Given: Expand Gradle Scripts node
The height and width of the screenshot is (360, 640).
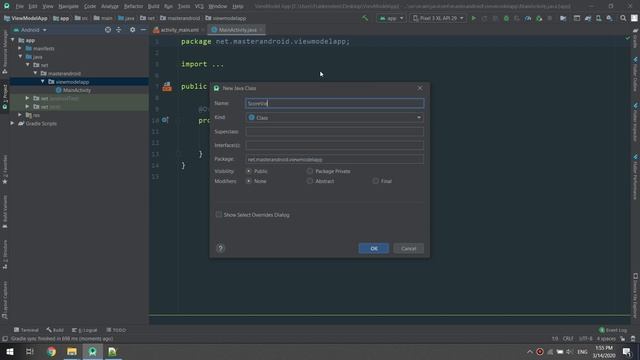Looking at the screenshot, I should coord(12,123).
